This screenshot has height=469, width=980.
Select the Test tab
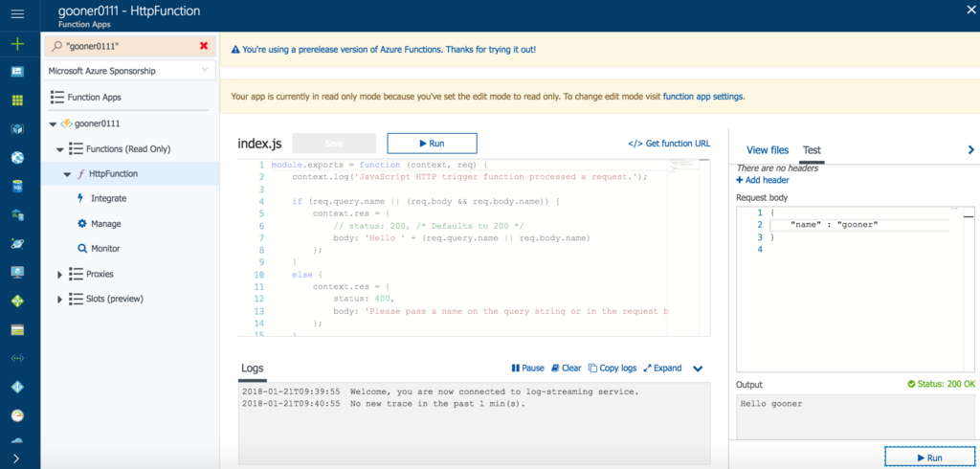coord(812,150)
